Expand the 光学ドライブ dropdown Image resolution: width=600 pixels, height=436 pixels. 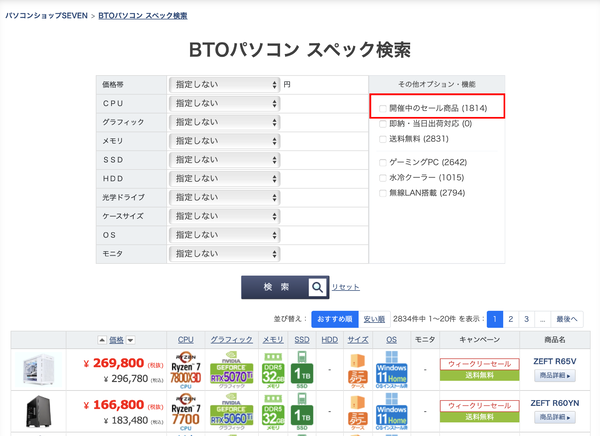click(x=225, y=197)
